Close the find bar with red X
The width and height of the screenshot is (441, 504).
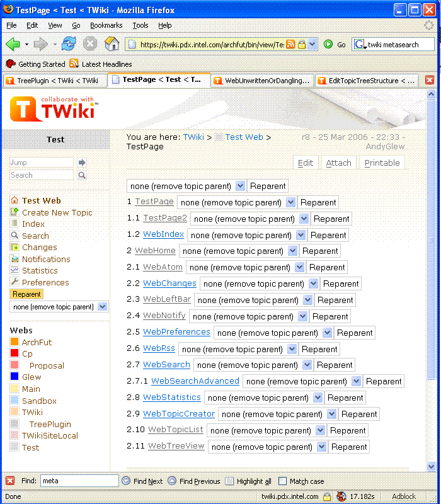coord(10,481)
